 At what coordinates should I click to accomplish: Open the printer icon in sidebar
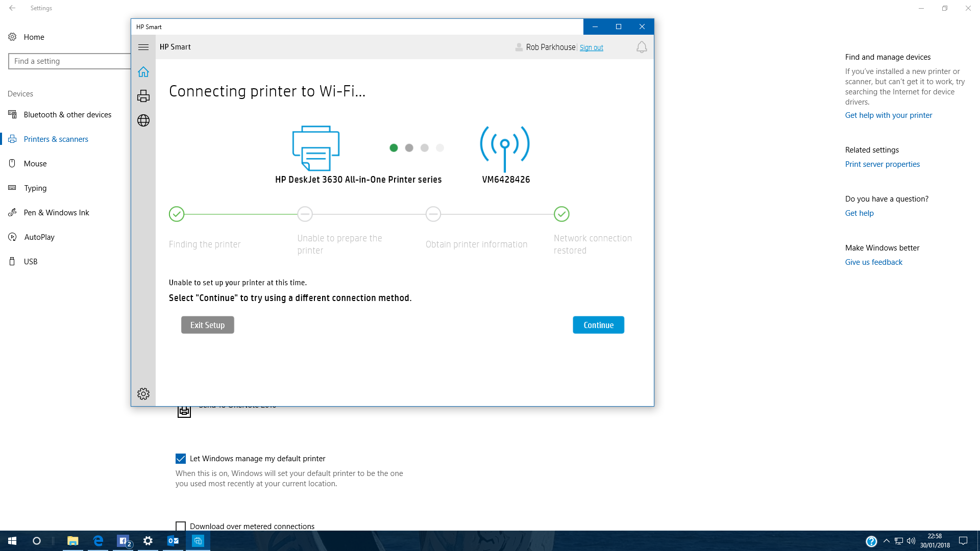pyautogui.click(x=143, y=96)
